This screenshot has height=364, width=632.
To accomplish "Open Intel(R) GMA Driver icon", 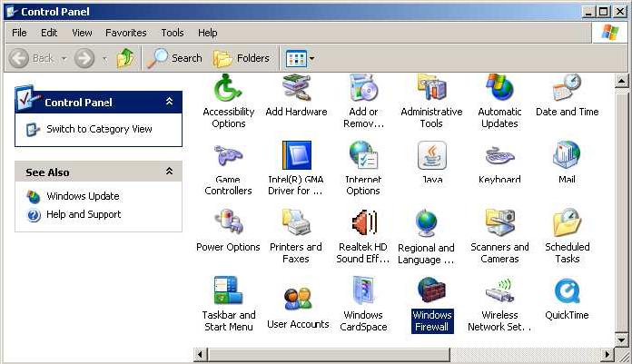I will tap(296, 155).
